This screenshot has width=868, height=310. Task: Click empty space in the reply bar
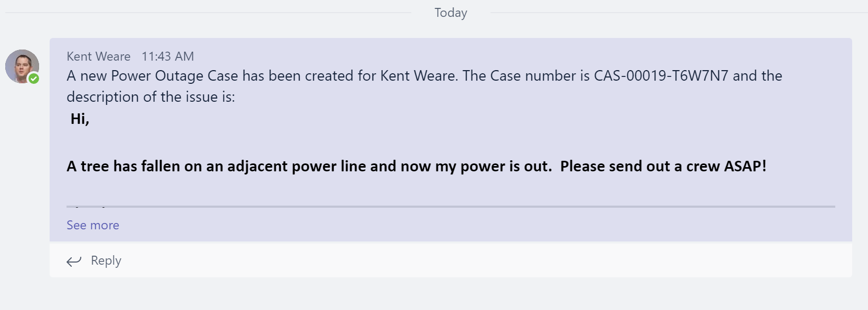click(x=475, y=260)
